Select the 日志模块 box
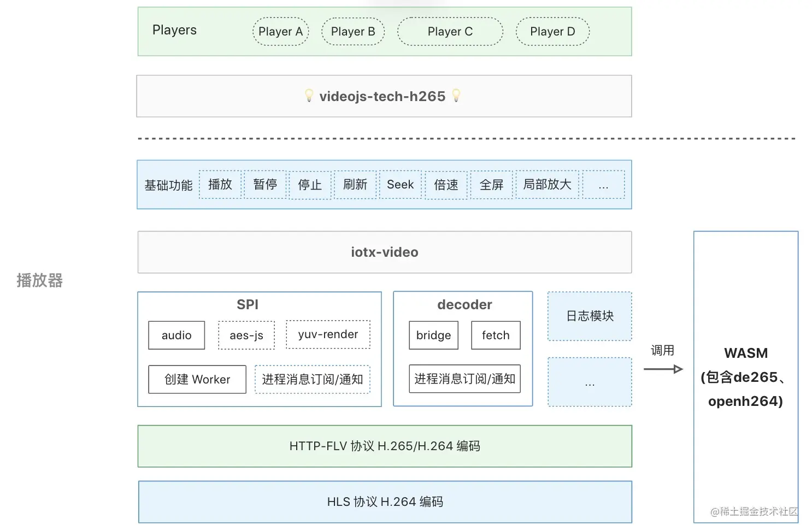Screen dimensions: 812x531 click(x=590, y=316)
